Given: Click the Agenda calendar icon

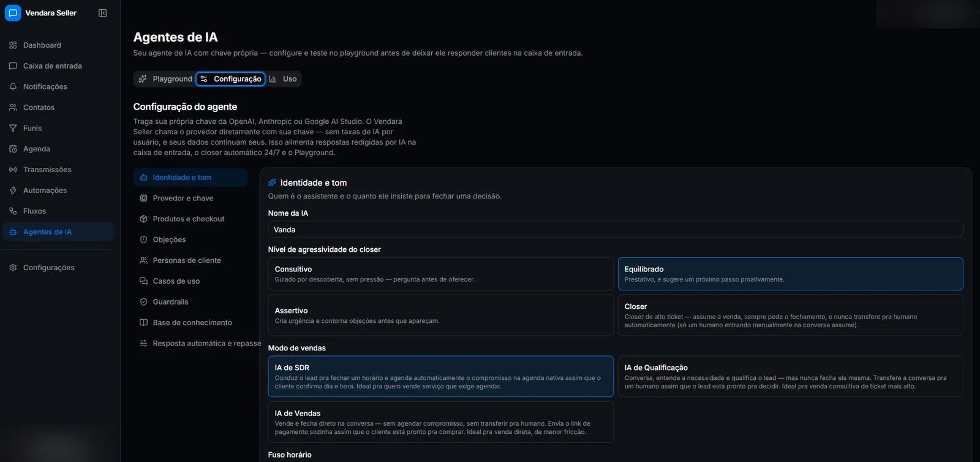Looking at the screenshot, I should point(13,149).
